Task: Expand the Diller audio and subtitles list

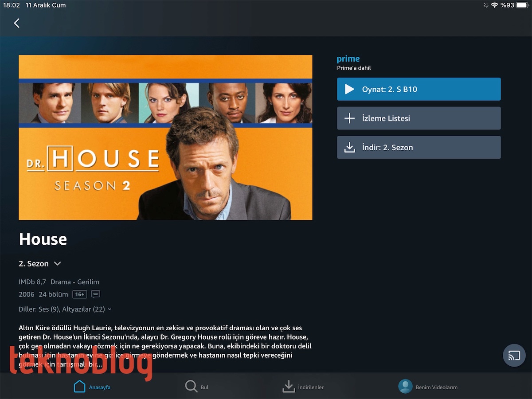Action: (x=65, y=309)
